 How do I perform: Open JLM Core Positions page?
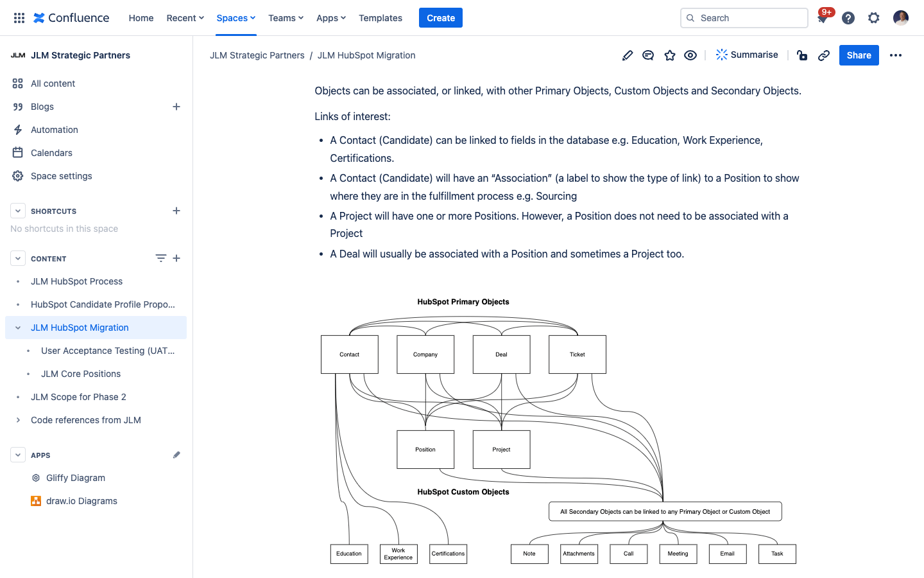point(81,374)
